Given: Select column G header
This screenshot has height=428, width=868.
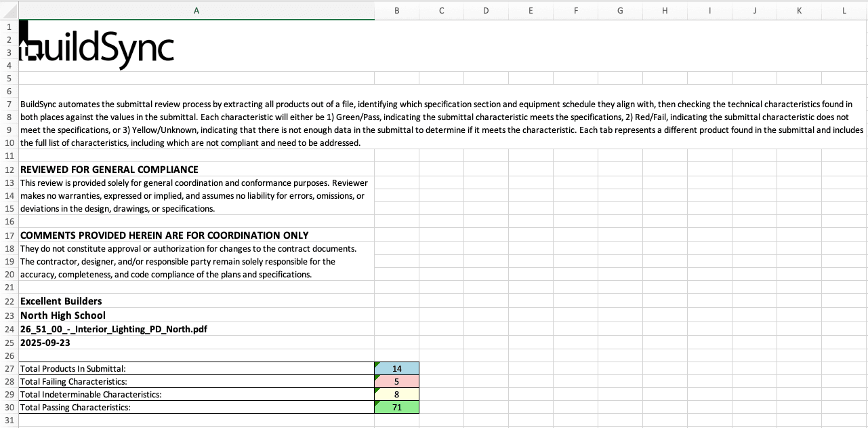Looking at the screenshot, I should point(620,10).
